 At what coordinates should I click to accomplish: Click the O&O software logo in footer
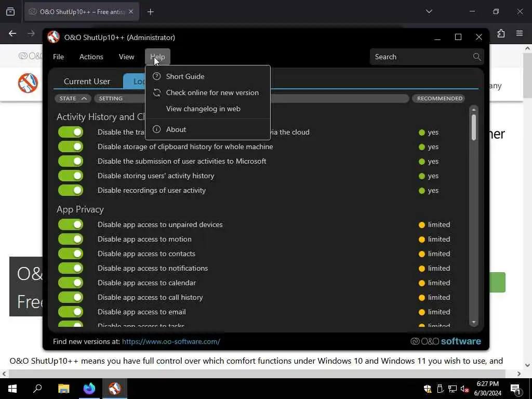point(445,341)
